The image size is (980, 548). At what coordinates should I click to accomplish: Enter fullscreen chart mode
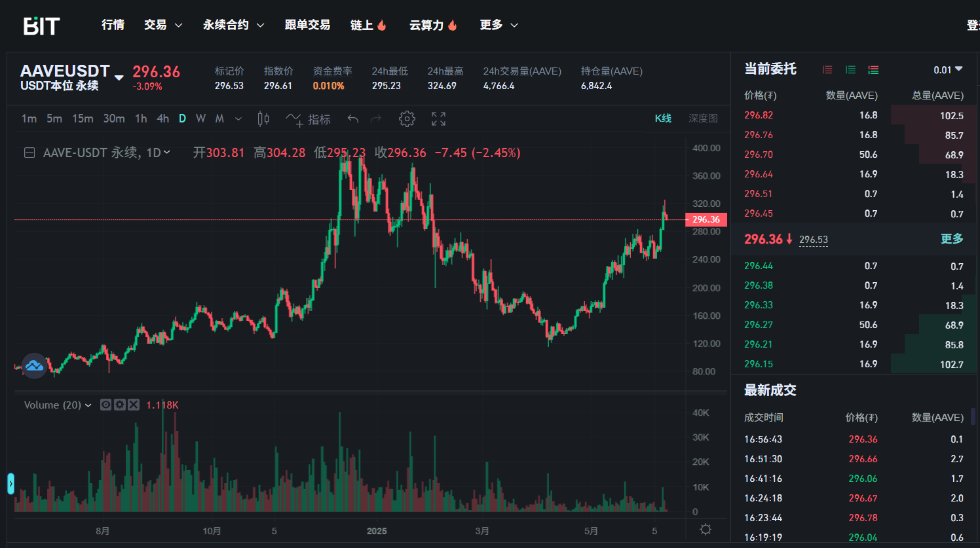pyautogui.click(x=438, y=119)
